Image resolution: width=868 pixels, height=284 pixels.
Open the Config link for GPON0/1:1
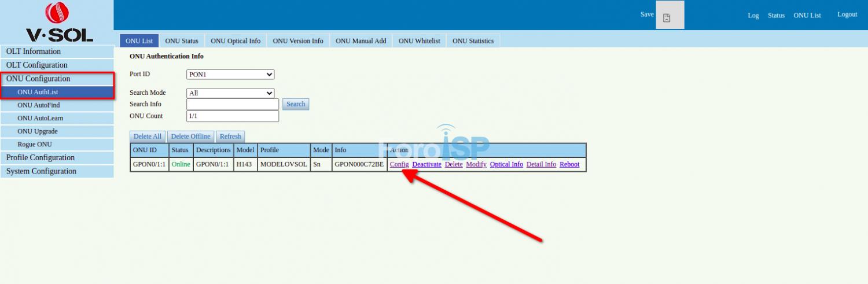(x=399, y=164)
